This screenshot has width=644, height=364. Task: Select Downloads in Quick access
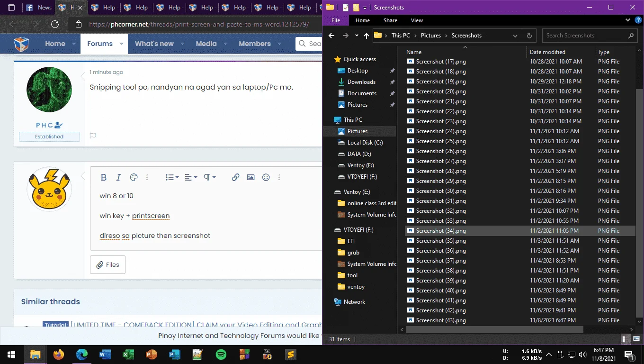[361, 82]
